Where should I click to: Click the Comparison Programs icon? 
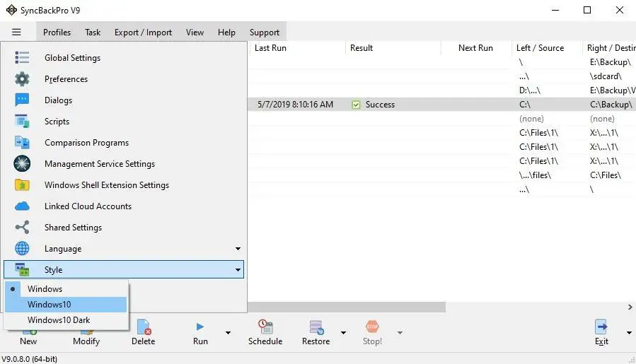coord(22,142)
